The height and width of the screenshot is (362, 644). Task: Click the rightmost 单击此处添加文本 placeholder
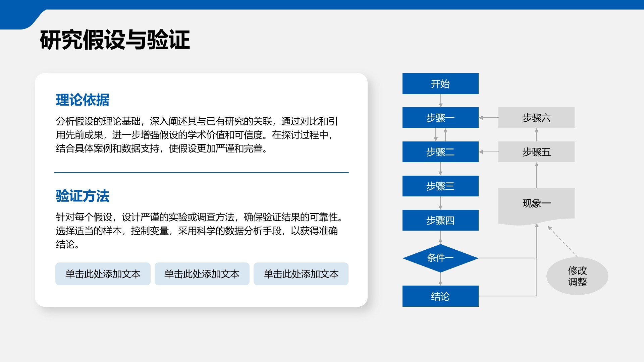coord(301,274)
